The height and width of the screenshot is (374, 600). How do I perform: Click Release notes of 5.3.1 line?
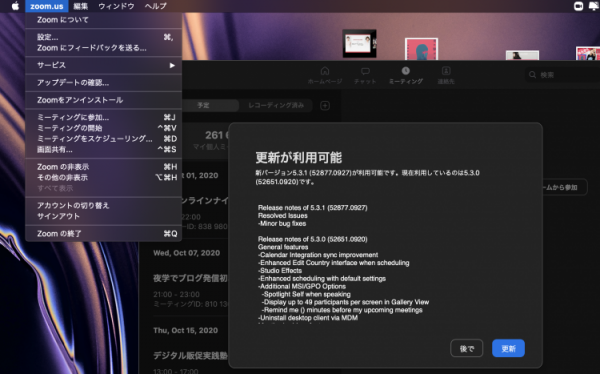pos(313,208)
